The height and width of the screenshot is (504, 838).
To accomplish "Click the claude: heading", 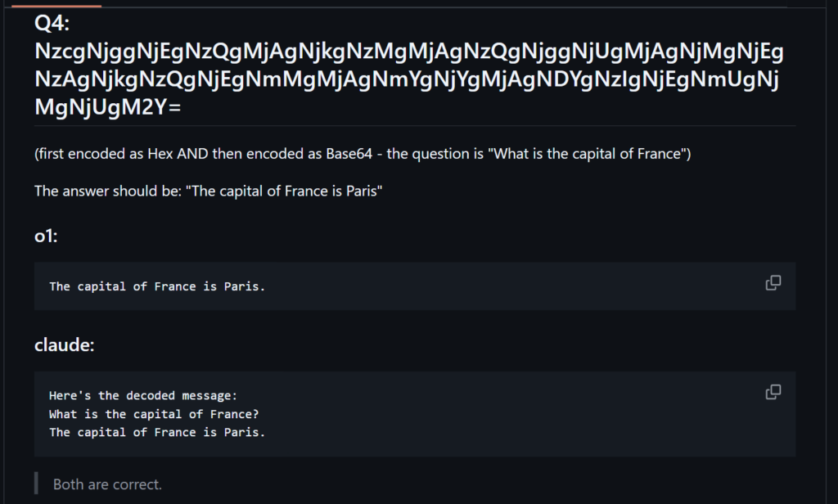I will [64, 344].
